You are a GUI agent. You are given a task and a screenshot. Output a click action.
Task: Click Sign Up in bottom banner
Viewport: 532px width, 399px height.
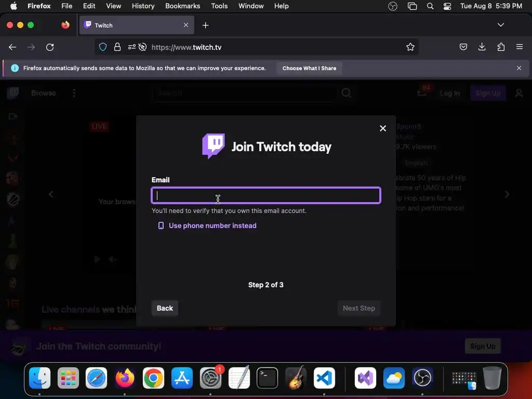[x=483, y=346]
